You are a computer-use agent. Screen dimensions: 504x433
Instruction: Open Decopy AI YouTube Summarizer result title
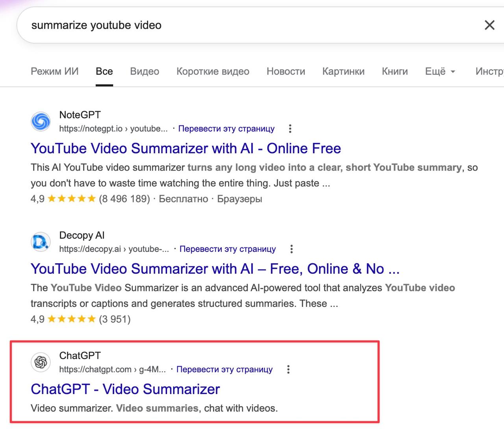point(215,269)
